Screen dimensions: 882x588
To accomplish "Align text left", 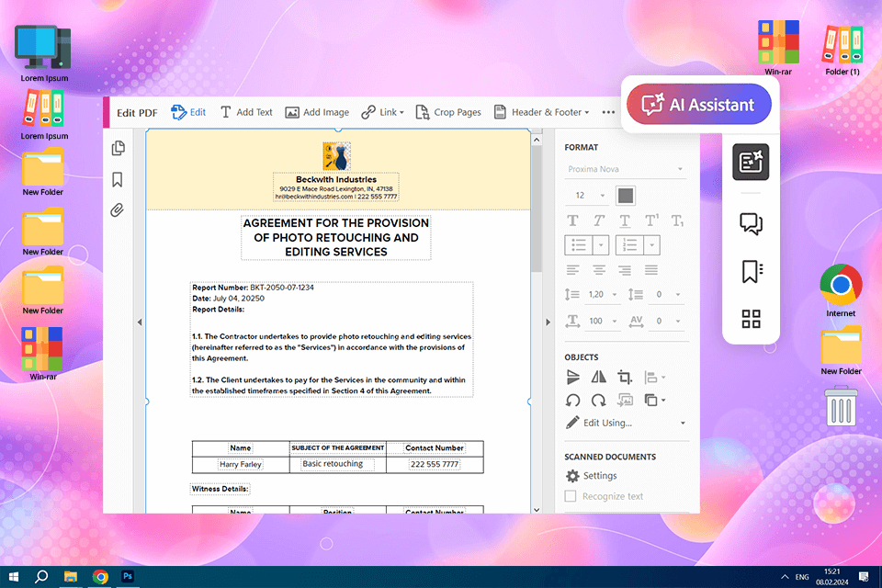I will tap(572, 271).
